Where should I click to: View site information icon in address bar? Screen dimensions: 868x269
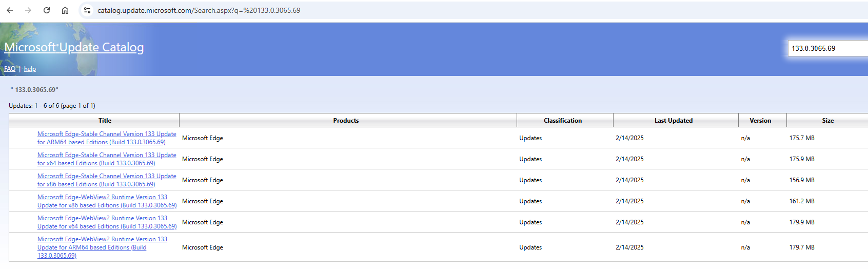tap(87, 10)
